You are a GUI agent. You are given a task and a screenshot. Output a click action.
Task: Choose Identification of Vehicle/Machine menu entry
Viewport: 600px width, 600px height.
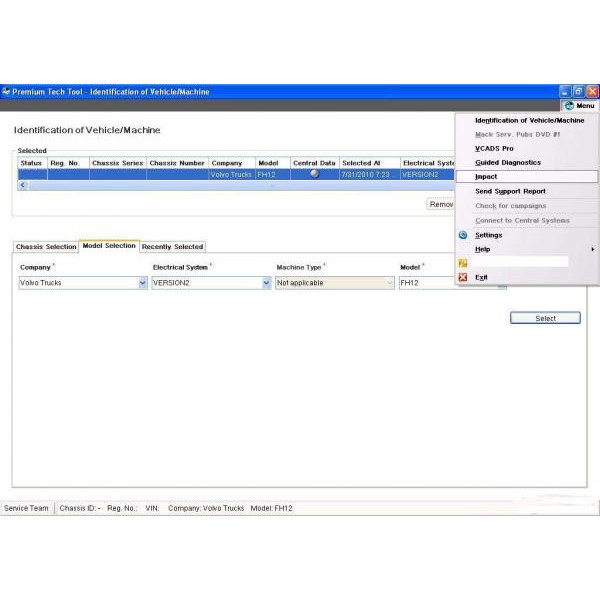click(x=529, y=120)
